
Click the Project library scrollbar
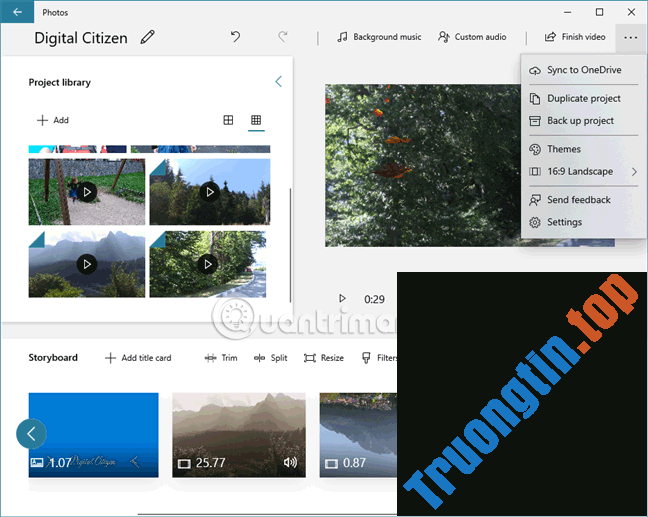pyautogui.click(x=290, y=245)
